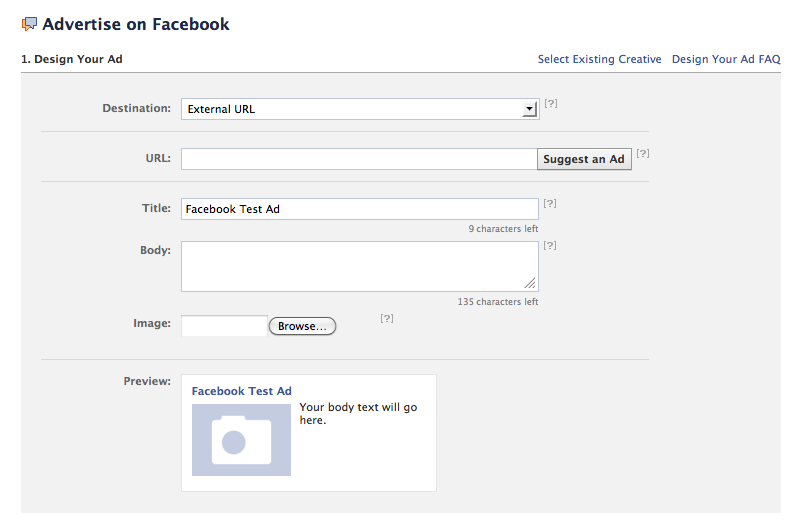Click the Advertise on Facebook megaphone icon

click(29, 24)
